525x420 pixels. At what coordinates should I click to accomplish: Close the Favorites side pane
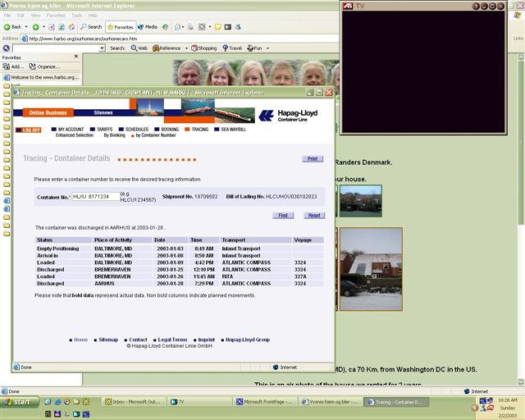pyautogui.click(x=76, y=57)
